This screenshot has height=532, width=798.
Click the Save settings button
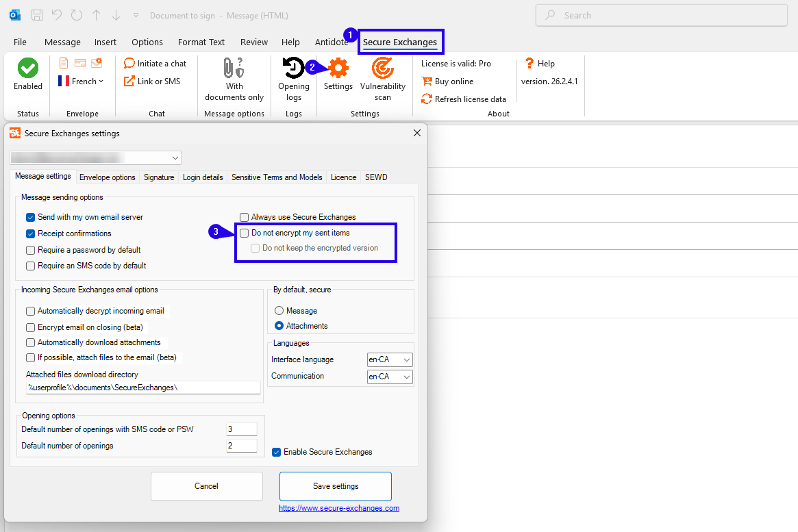coord(336,486)
